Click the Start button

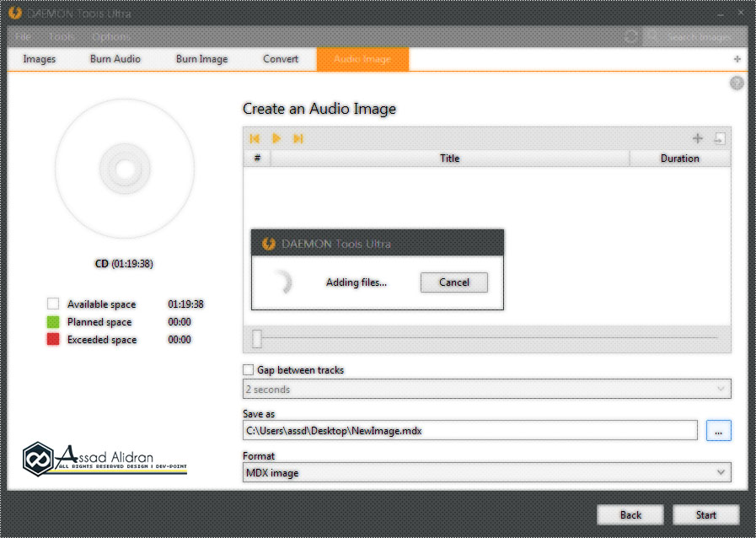[x=706, y=515]
